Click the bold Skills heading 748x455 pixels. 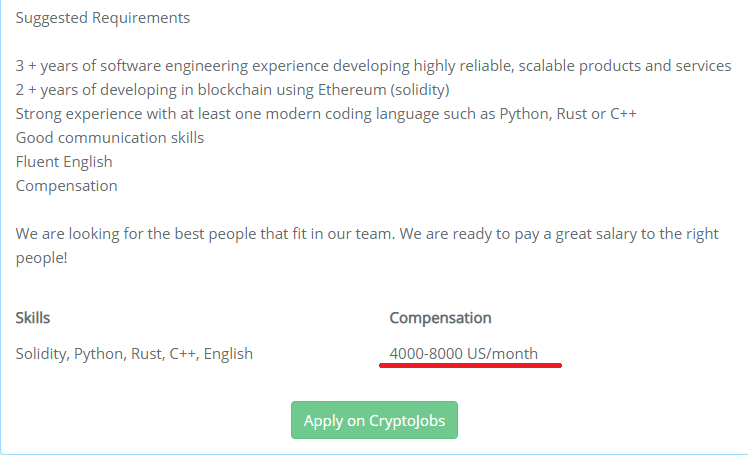[x=32, y=318]
